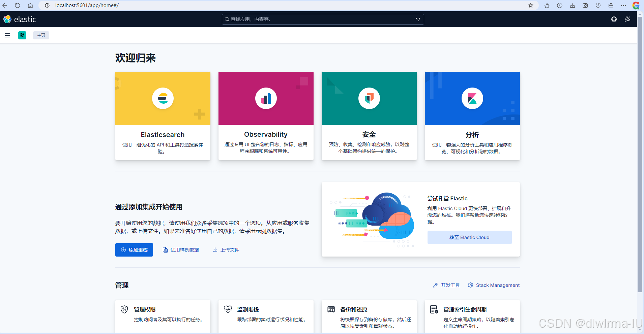This screenshot has height=334, width=644.
Task: Open the 分析 card title
Action: [472, 135]
